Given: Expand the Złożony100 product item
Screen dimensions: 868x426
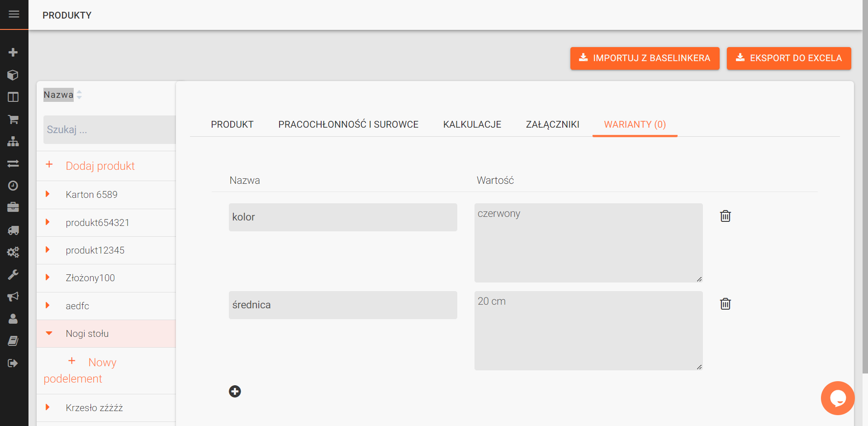Looking at the screenshot, I should click(x=47, y=278).
